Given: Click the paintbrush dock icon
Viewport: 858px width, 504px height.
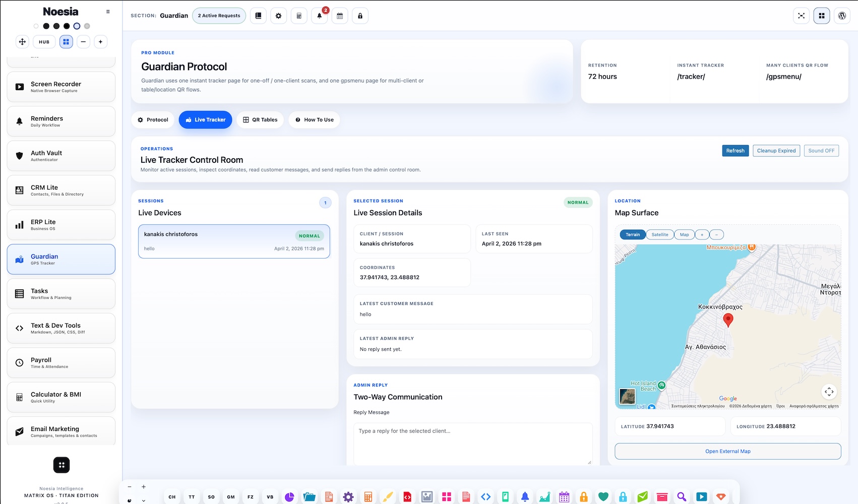Looking at the screenshot, I should coord(388,497).
